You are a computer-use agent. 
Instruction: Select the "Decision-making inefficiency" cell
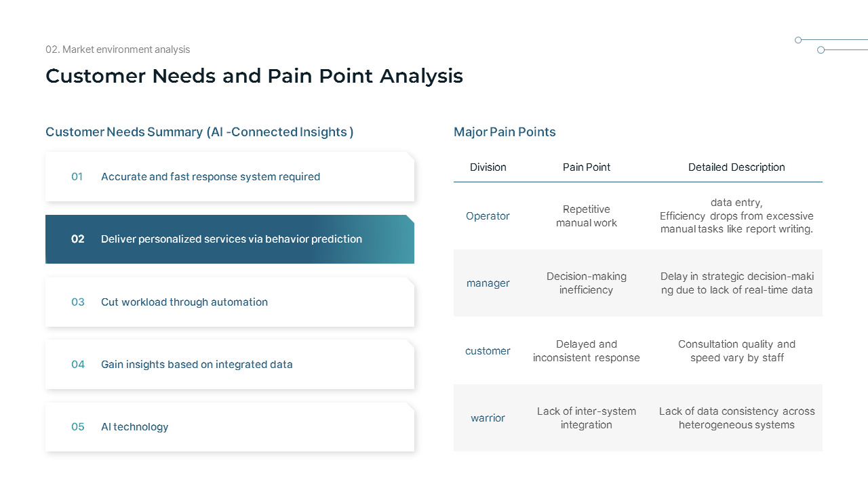pos(587,283)
